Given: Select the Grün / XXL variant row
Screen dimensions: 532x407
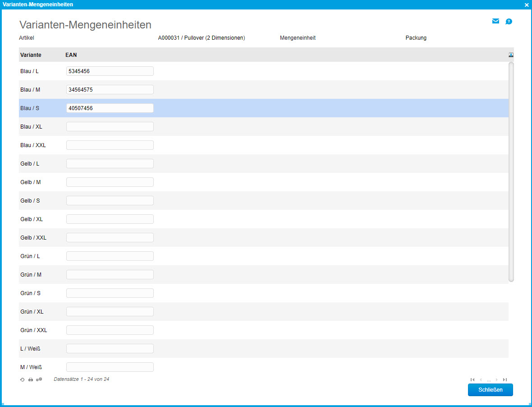Looking at the screenshot, I should point(34,330).
